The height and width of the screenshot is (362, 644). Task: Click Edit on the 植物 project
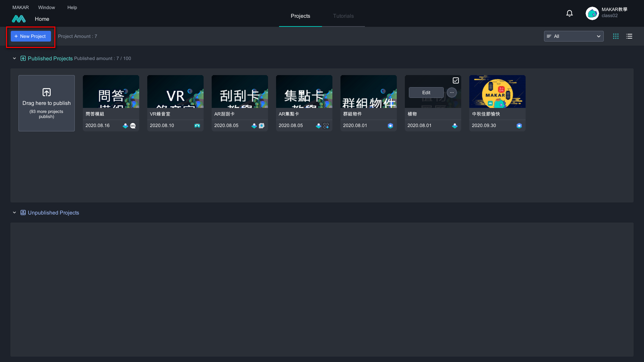(x=426, y=93)
